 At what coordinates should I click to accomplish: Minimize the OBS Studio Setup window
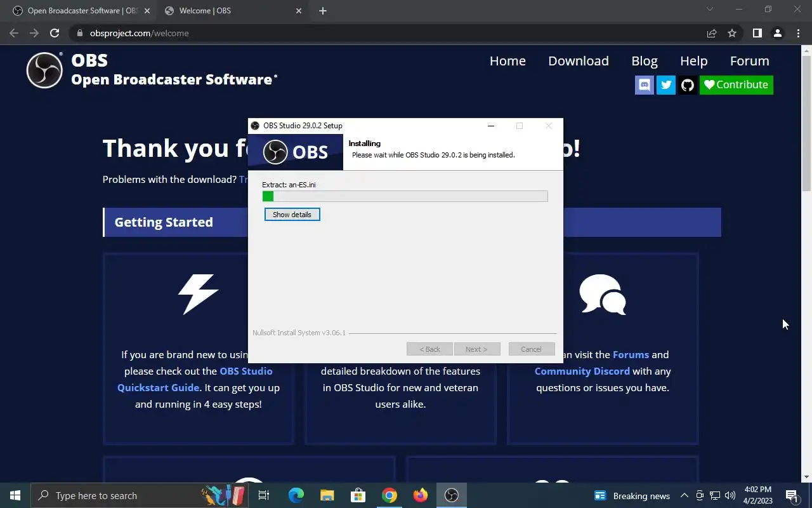click(x=490, y=126)
